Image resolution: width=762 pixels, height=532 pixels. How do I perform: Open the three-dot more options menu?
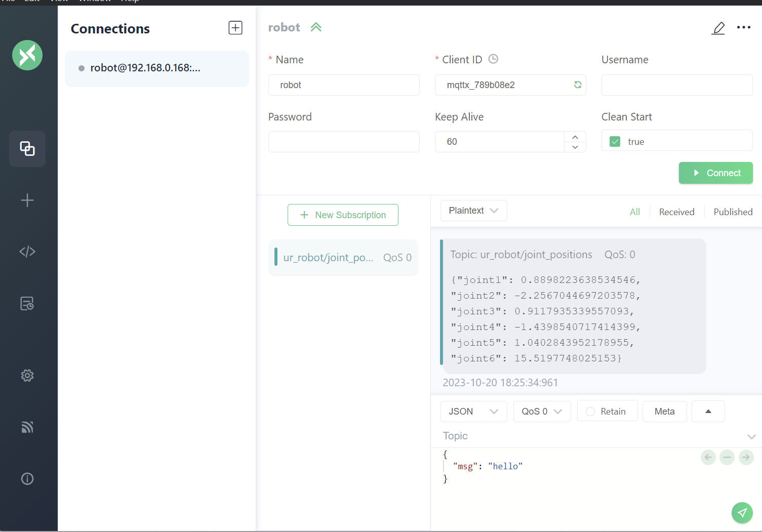(x=744, y=27)
